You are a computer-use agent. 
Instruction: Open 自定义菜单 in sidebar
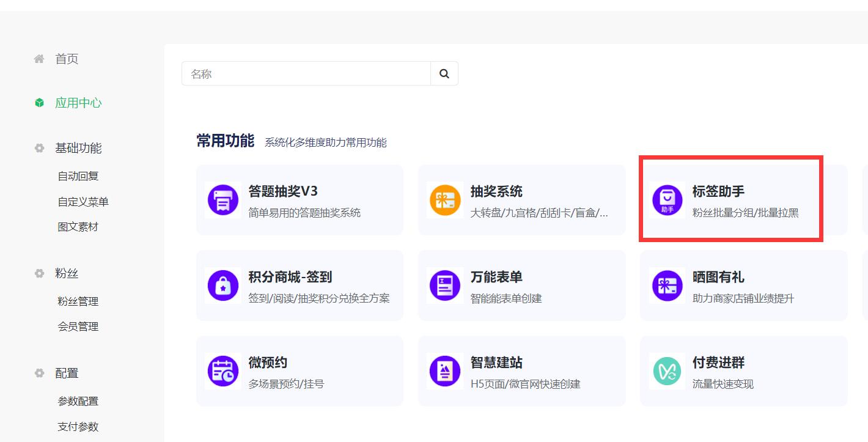(x=83, y=202)
